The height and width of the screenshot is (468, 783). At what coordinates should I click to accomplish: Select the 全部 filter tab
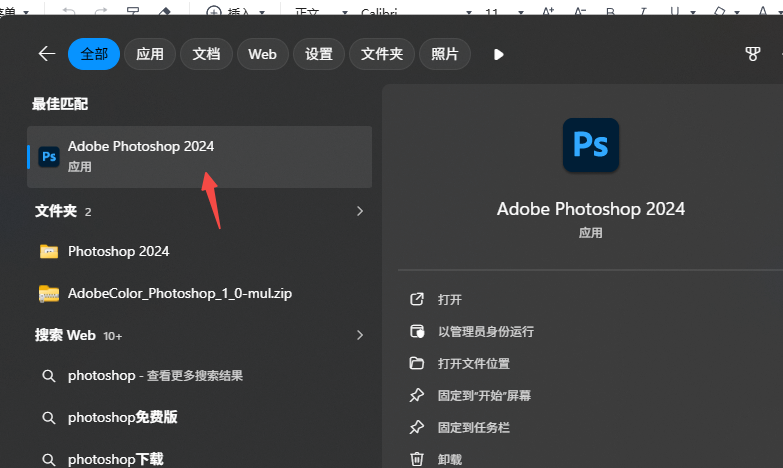pos(94,54)
